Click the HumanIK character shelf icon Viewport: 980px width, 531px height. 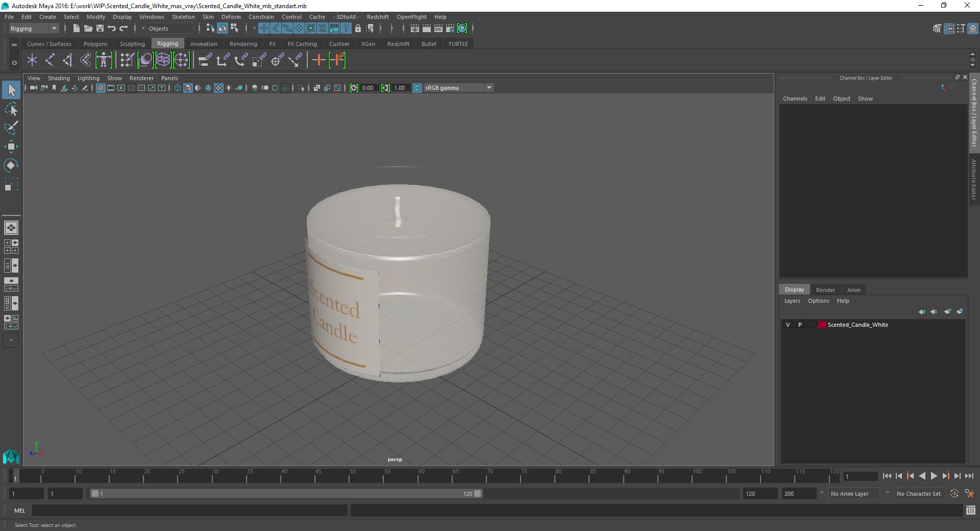point(104,60)
